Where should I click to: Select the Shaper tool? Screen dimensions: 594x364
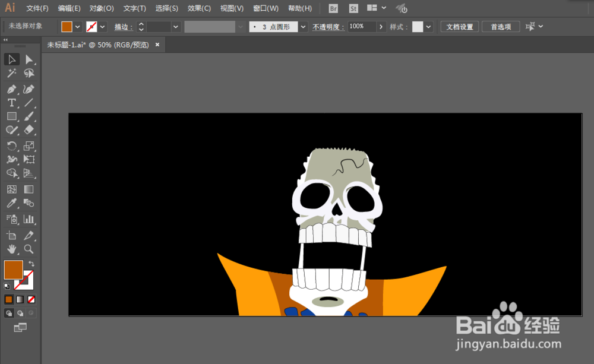[x=12, y=130]
